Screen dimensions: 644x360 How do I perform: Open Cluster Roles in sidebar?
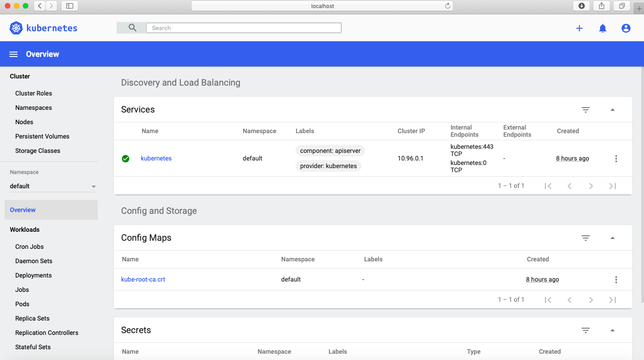[x=34, y=93]
